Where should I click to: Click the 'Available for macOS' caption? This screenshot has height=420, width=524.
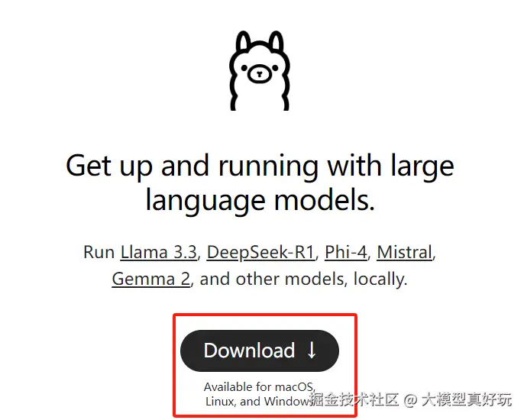pos(260,387)
